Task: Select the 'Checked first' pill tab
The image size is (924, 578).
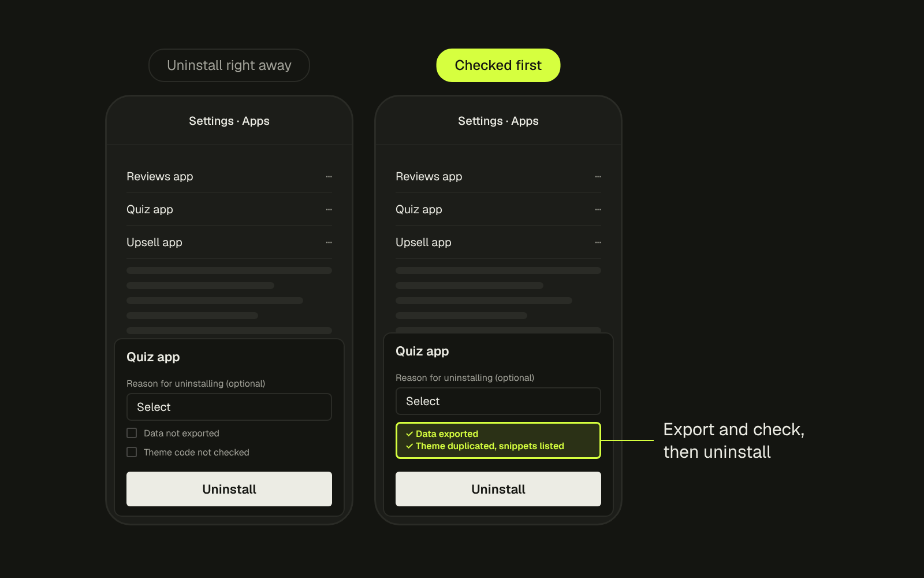Action: tap(498, 65)
